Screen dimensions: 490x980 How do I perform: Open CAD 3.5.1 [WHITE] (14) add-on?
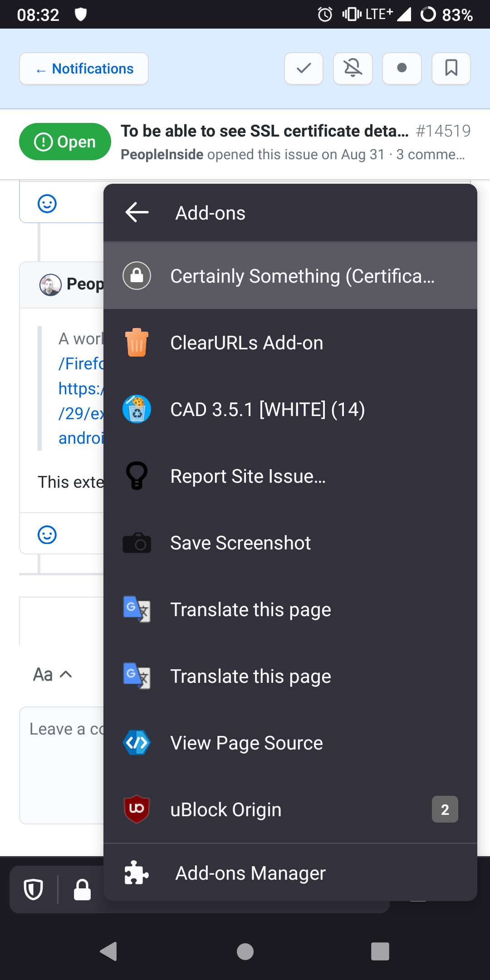290,409
